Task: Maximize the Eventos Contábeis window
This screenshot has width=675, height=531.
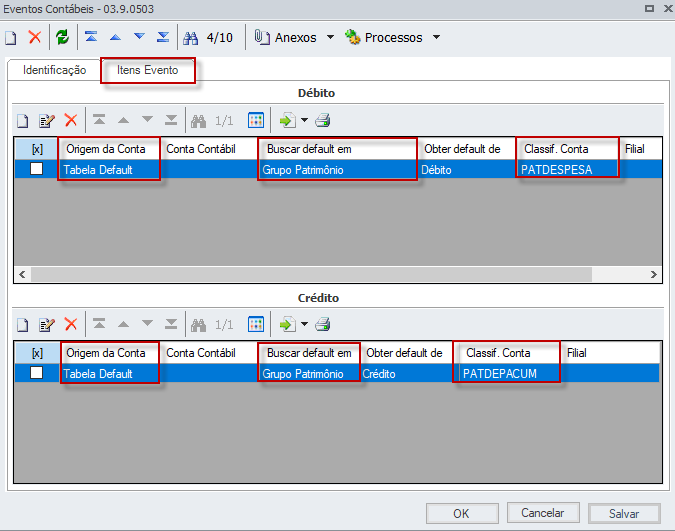Action: 649,9
